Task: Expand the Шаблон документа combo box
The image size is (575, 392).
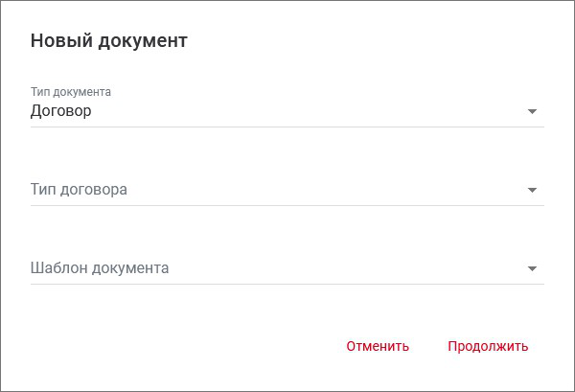Action: [287, 268]
